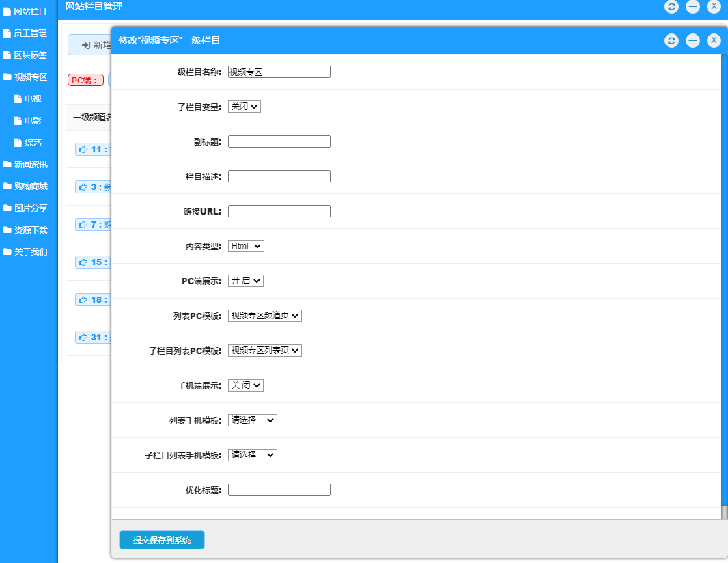Click the thumbs-up icon on row 18

[83, 300]
